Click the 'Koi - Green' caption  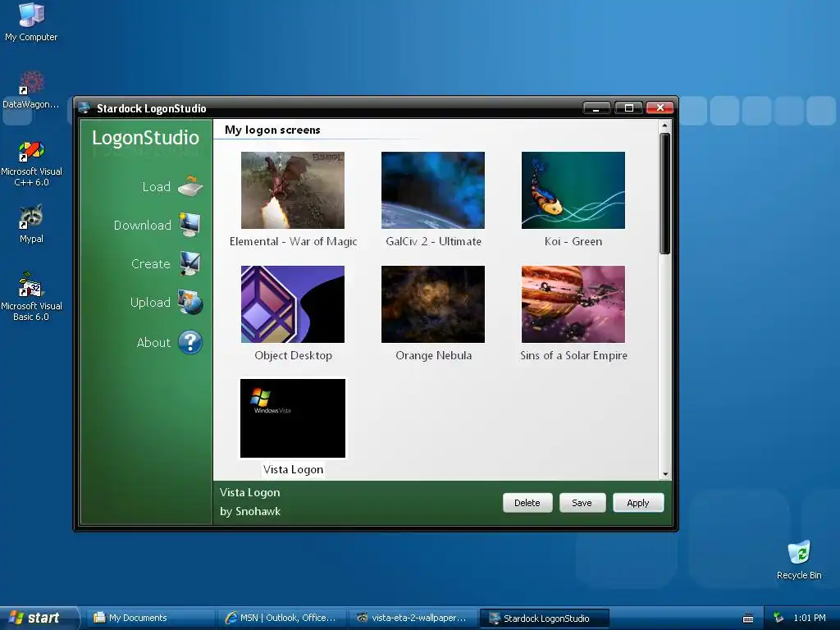[573, 242]
